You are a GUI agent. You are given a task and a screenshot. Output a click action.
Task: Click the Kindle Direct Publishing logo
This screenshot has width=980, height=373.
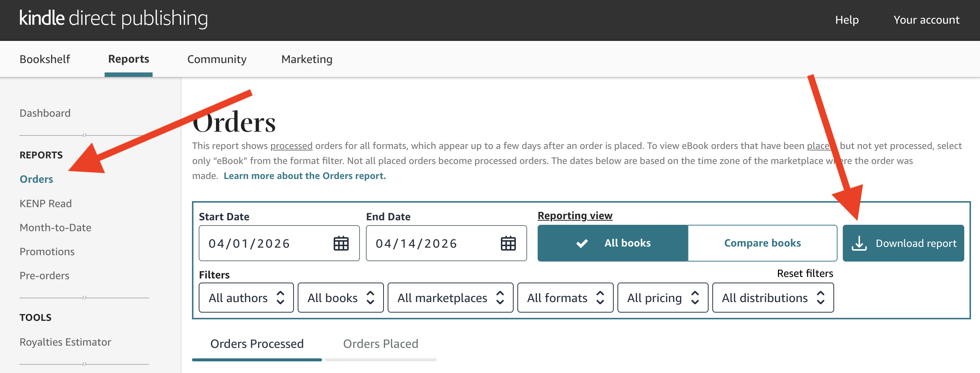(113, 18)
